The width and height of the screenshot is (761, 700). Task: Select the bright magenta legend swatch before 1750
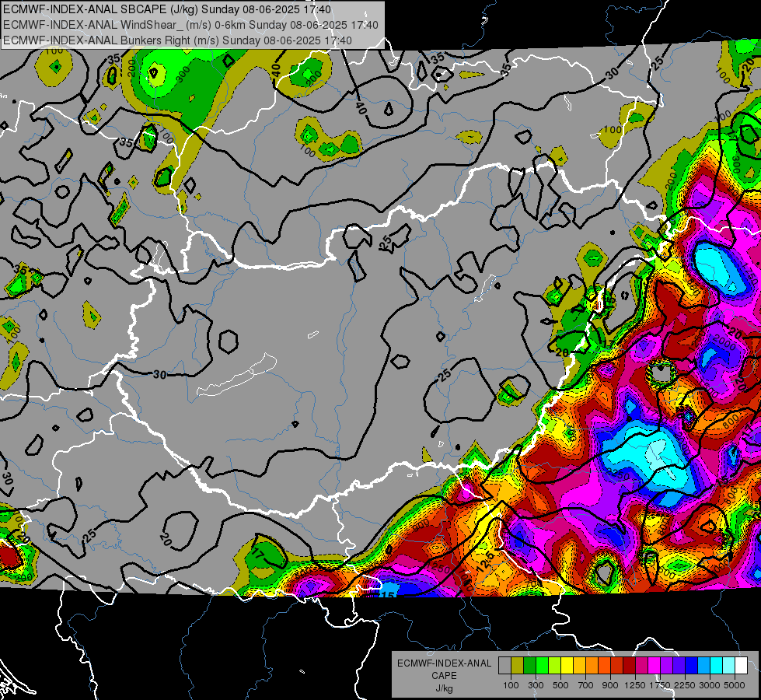(x=655, y=666)
